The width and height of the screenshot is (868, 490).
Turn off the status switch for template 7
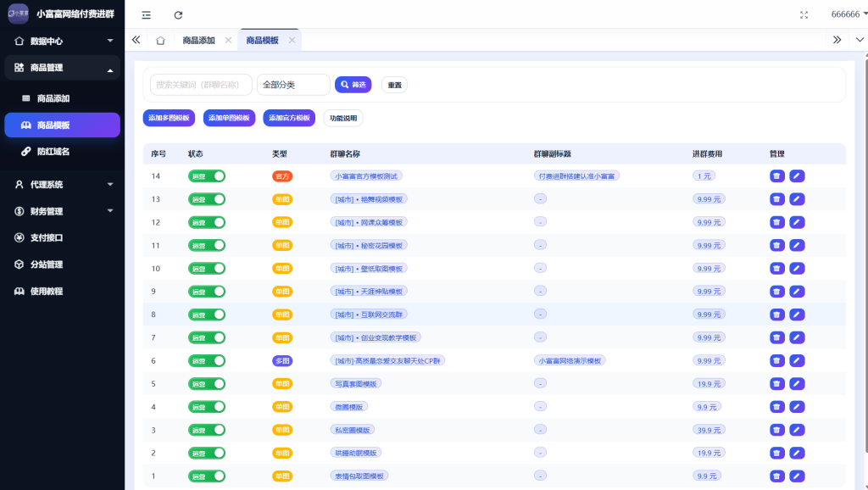tap(207, 337)
